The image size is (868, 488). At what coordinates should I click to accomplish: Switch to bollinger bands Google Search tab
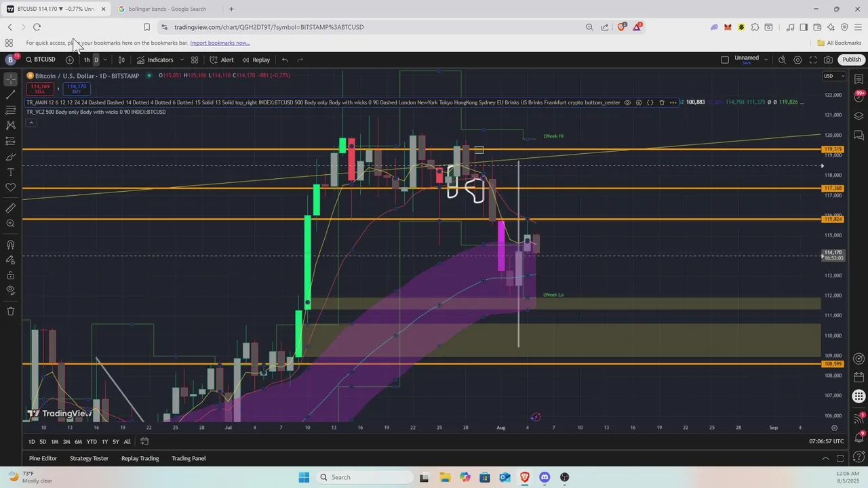(x=167, y=9)
